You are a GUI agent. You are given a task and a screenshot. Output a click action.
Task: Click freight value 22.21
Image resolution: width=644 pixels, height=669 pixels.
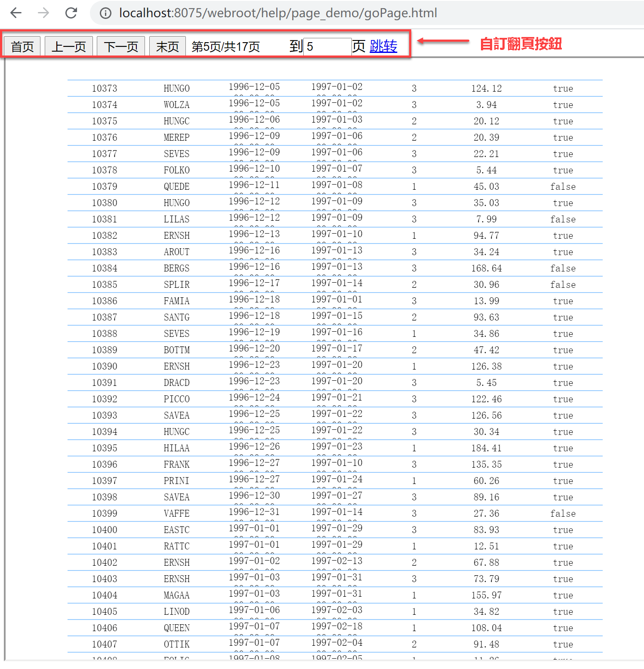[x=487, y=154]
